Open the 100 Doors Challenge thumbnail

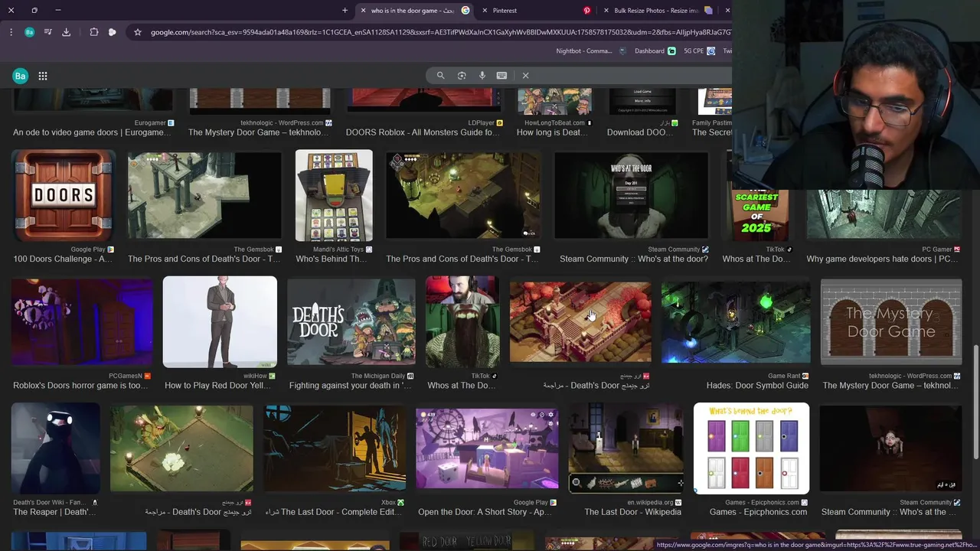coord(64,195)
